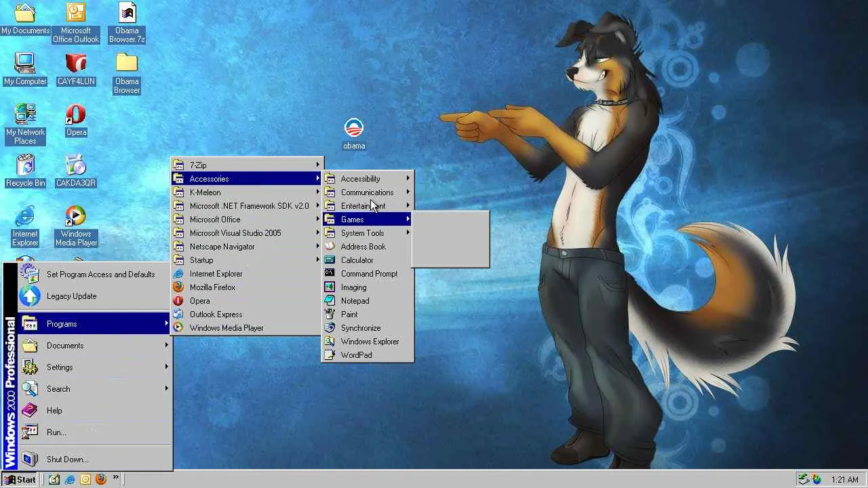Viewport: 868px width, 488px height.
Task: Select the Obama Browser.7z archive icon
Action: pos(127,23)
